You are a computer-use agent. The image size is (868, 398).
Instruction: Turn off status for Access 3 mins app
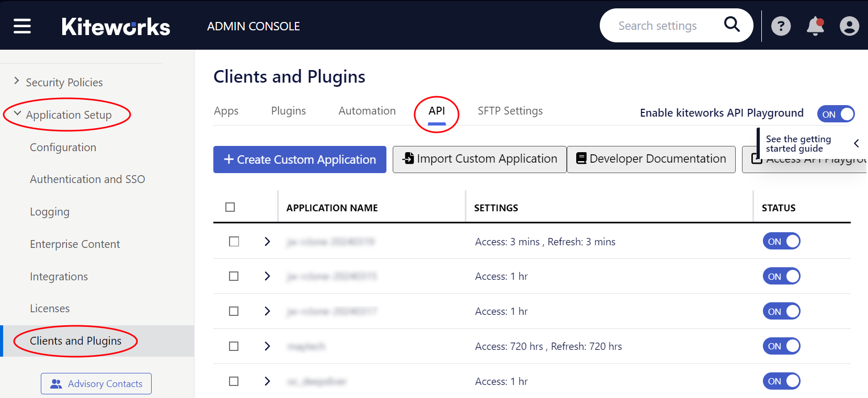coord(781,241)
